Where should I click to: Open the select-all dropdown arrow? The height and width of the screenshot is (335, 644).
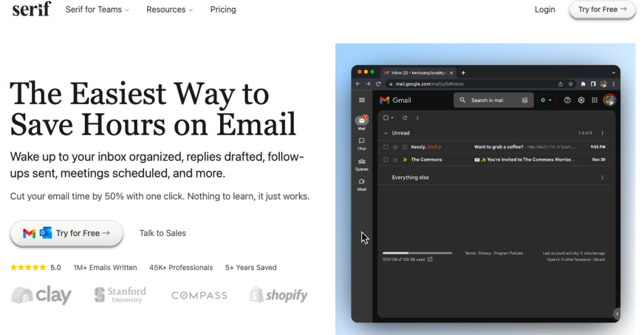392,118
